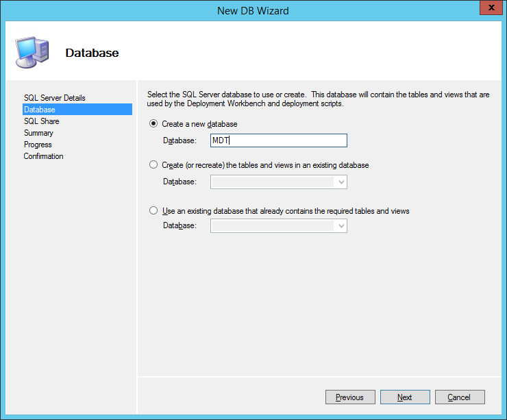Select the Confirmation step in sidebar
This screenshot has width=507, height=420.
coord(43,156)
